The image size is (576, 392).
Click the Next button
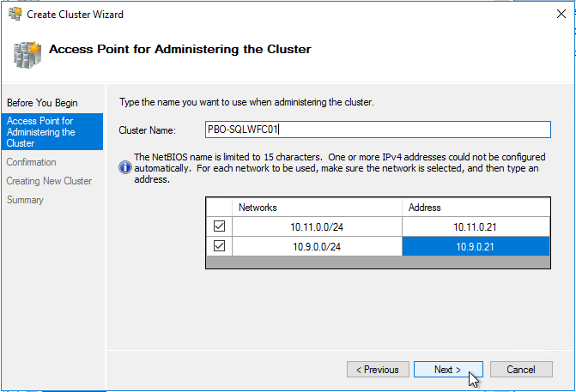tap(448, 369)
